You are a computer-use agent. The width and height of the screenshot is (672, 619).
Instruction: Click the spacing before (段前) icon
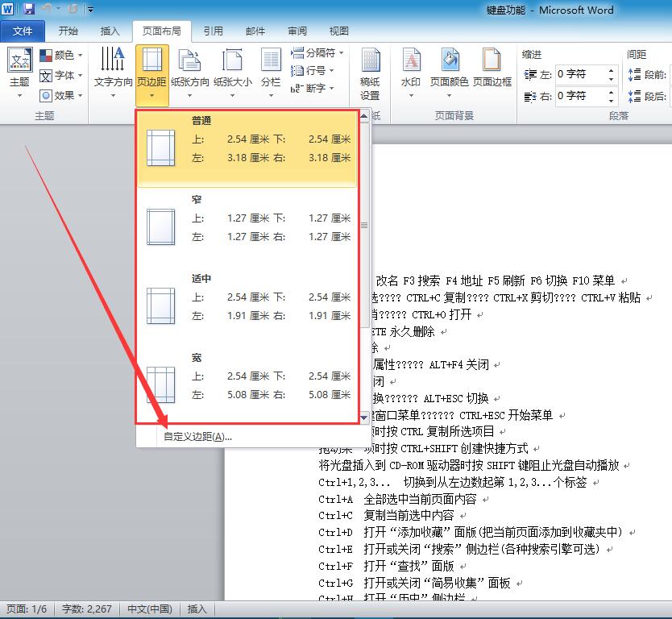pyautogui.click(x=634, y=75)
